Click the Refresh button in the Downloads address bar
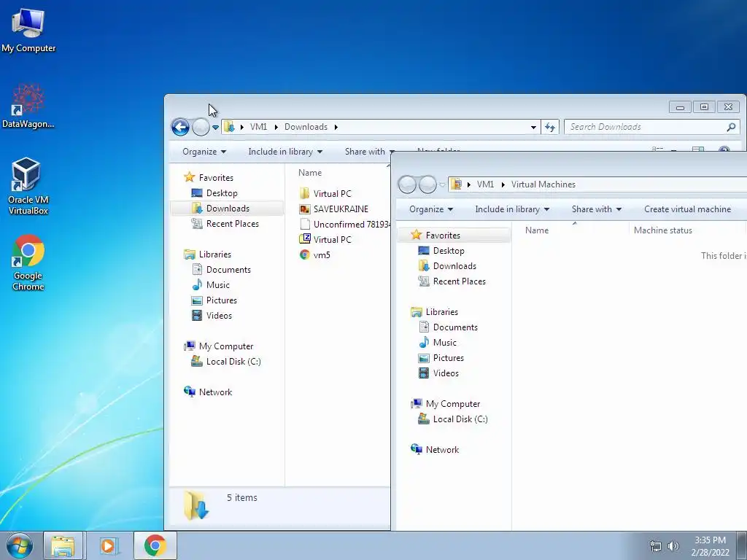The height and width of the screenshot is (560, 747). pyautogui.click(x=550, y=127)
